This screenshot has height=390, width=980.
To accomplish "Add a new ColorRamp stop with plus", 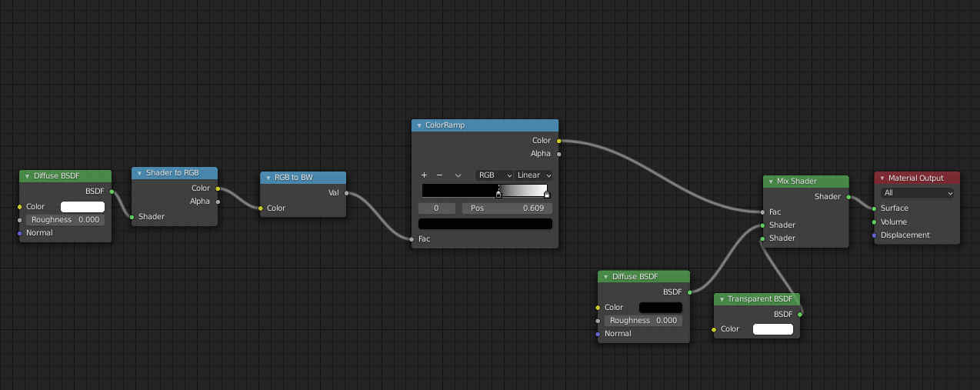I will coord(424,175).
